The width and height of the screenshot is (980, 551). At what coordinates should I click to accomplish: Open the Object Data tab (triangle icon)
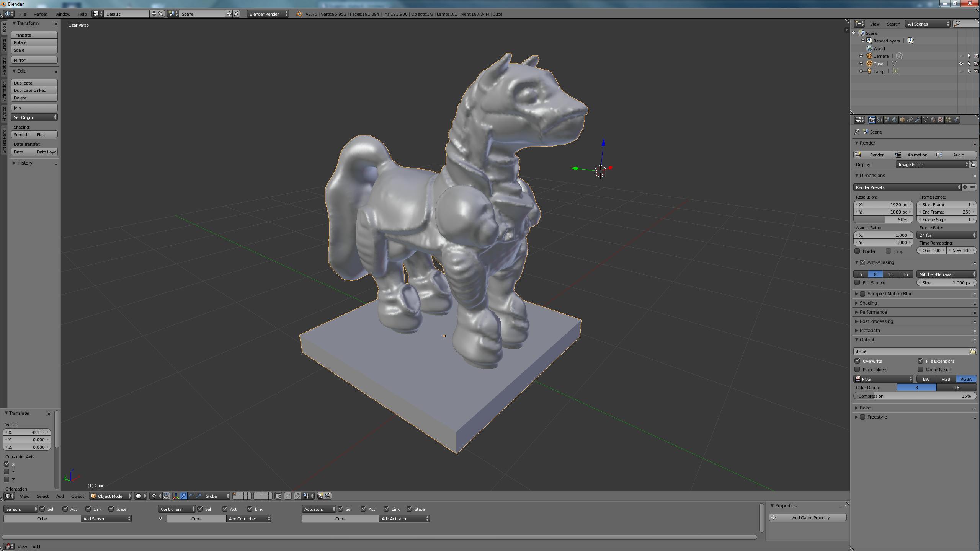(x=925, y=120)
